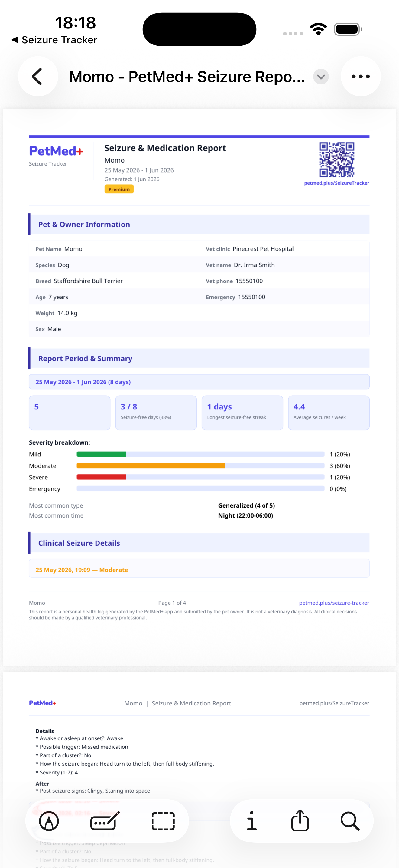Search within the document
This screenshot has height=868, width=399.
[350, 821]
